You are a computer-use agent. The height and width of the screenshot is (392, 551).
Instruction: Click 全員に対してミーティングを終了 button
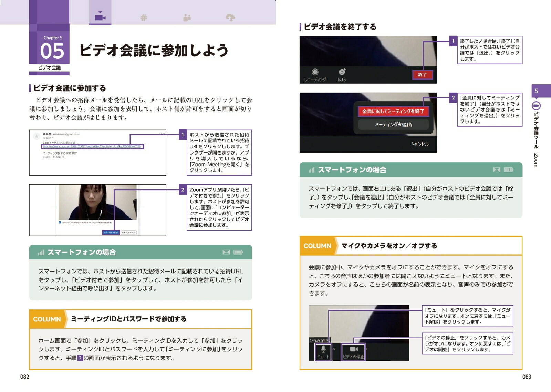tap(393, 111)
